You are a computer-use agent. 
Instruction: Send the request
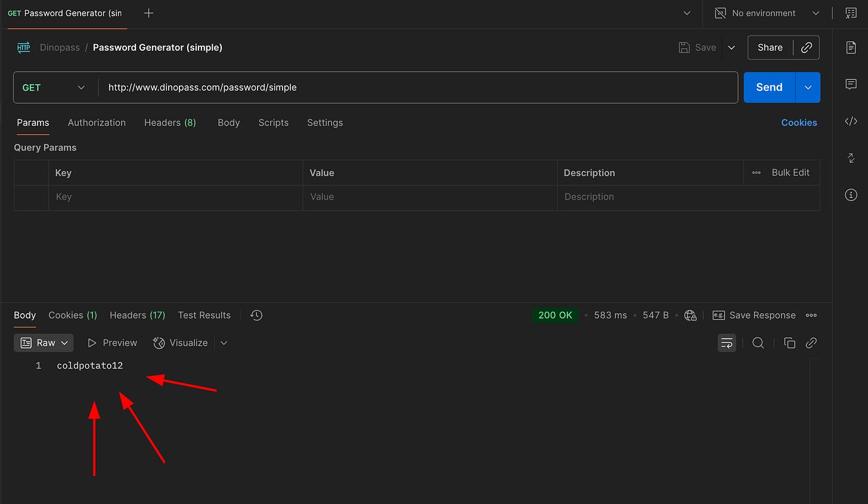(x=769, y=88)
